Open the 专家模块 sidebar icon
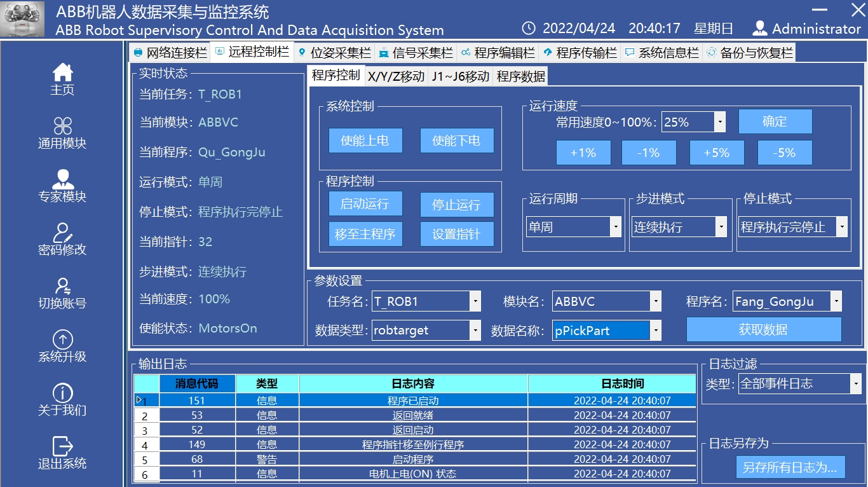The width and height of the screenshot is (868, 487). [62, 179]
